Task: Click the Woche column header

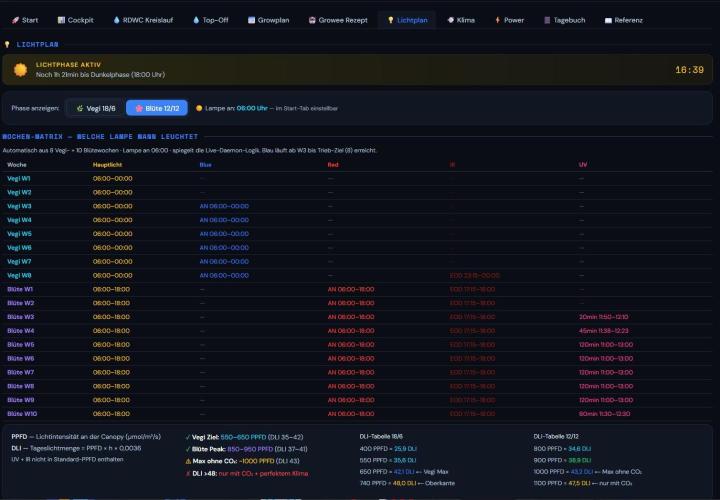Action: [x=17, y=165]
